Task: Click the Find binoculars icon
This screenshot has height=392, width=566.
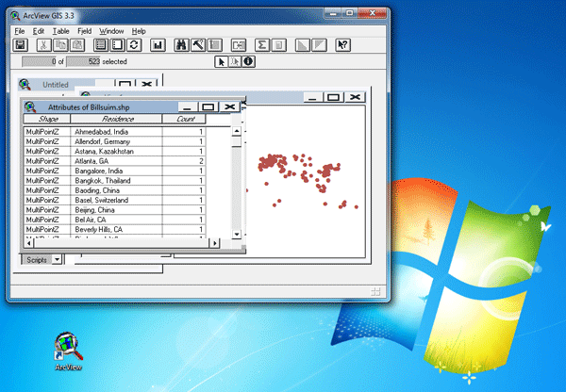Action: [x=181, y=45]
